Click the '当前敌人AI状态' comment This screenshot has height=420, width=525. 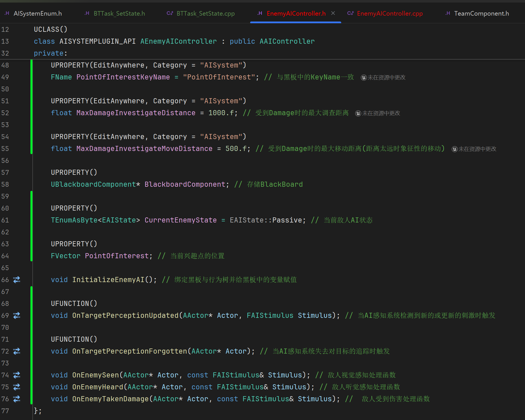348,220
